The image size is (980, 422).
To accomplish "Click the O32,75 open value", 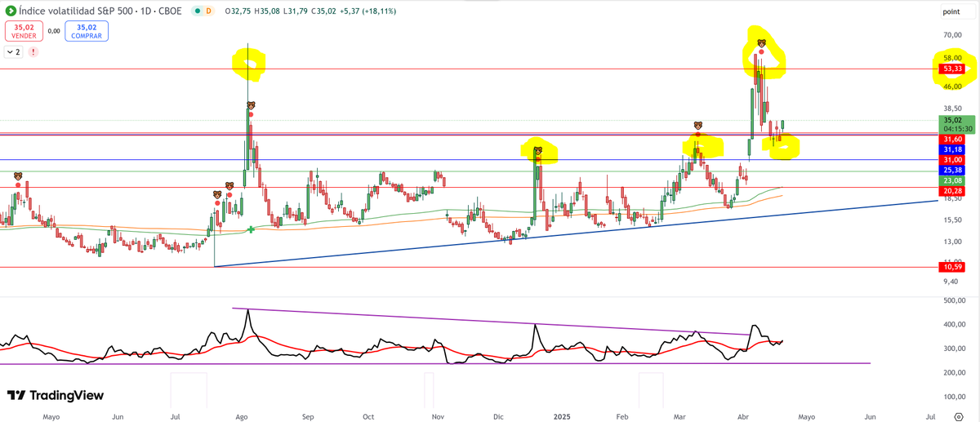I will tap(238, 11).
